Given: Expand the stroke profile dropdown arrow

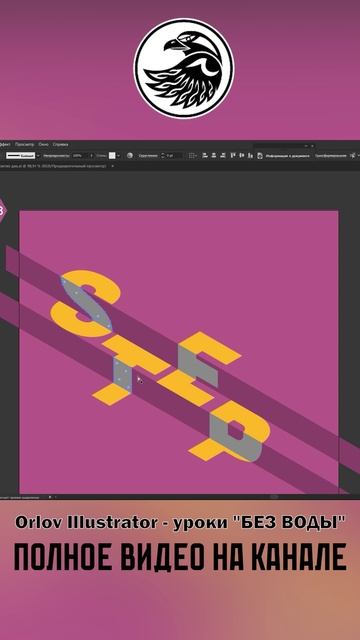Looking at the screenshot, I should click(x=38, y=156).
